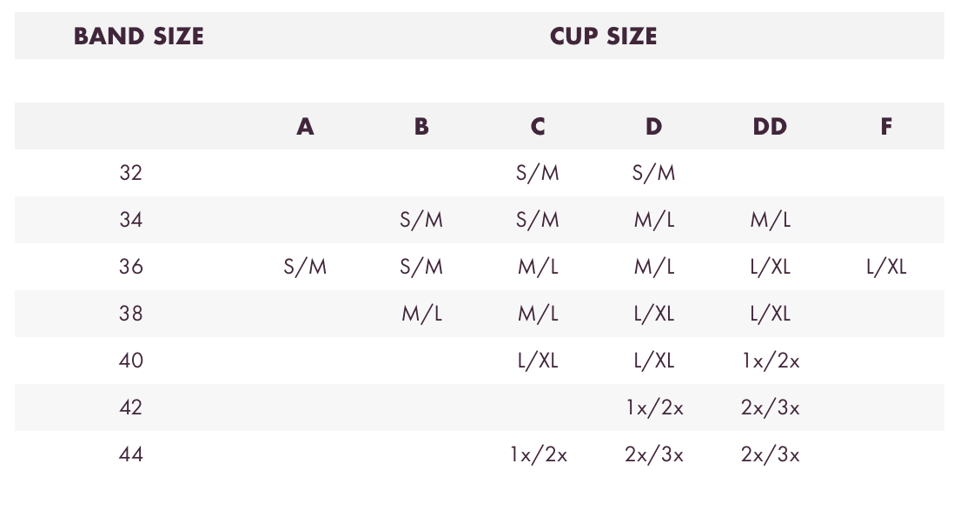The width and height of the screenshot is (980, 523).
Task: Click band size 42 row label
Action: 130,407
